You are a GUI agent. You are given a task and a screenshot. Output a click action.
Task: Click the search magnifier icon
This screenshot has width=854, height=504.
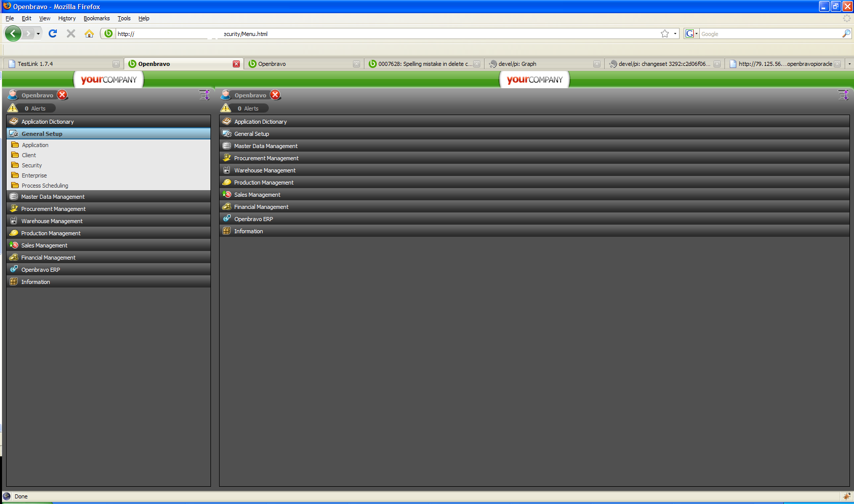846,33
